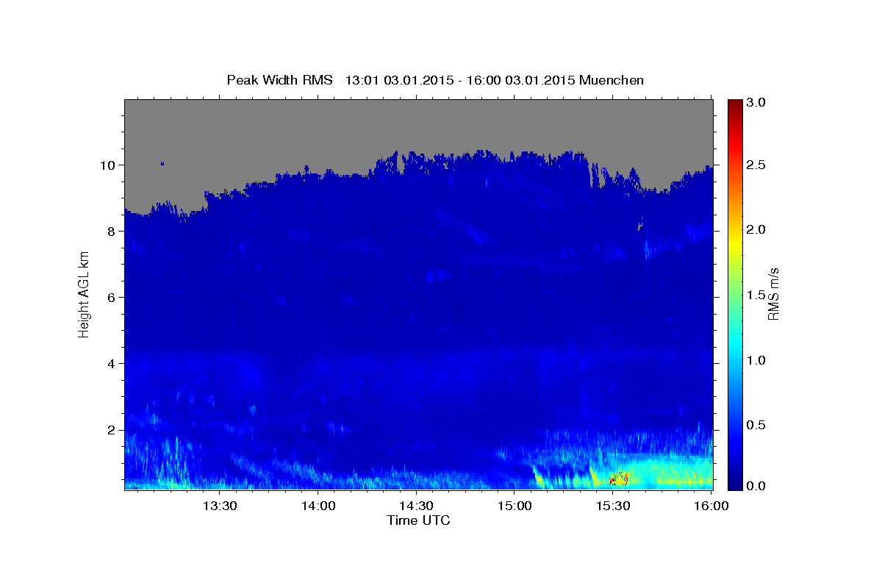Click the 15:00 time tick label
Image resolution: width=882 pixels, height=588 pixels.
click(514, 506)
